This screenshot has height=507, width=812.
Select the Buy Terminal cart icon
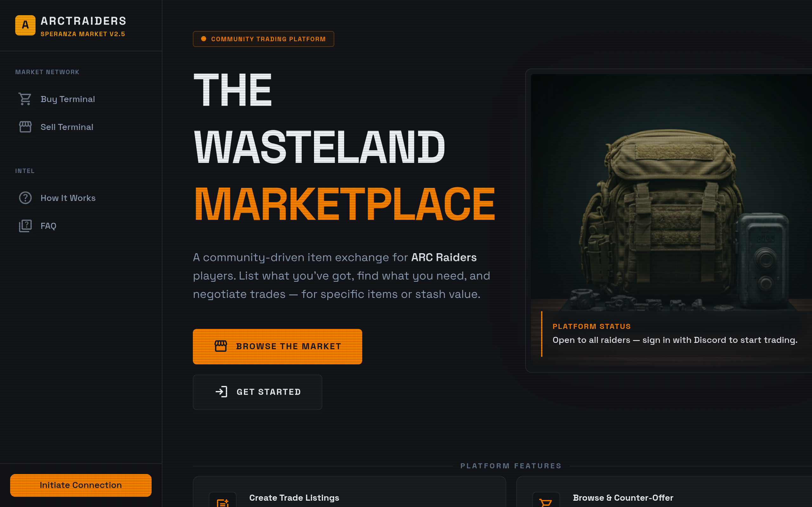point(25,99)
